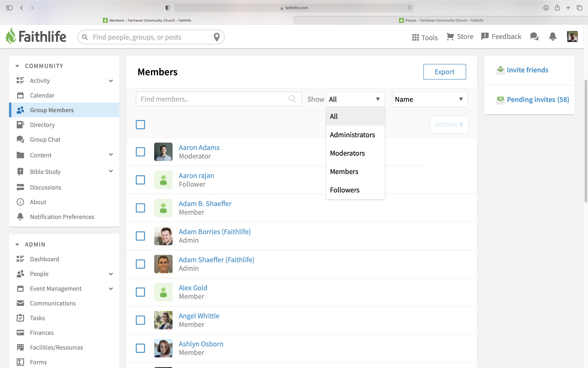Open the Name sort dropdown
This screenshot has width=588, height=368.
(x=430, y=99)
